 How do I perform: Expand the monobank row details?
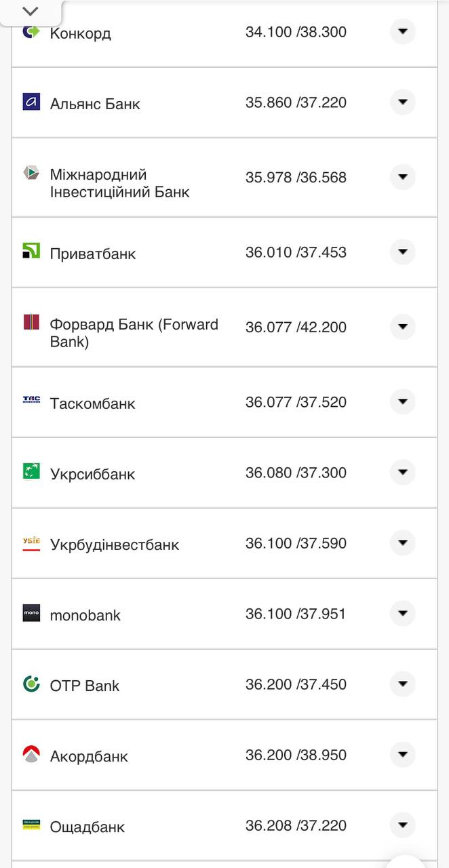click(x=403, y=614)
